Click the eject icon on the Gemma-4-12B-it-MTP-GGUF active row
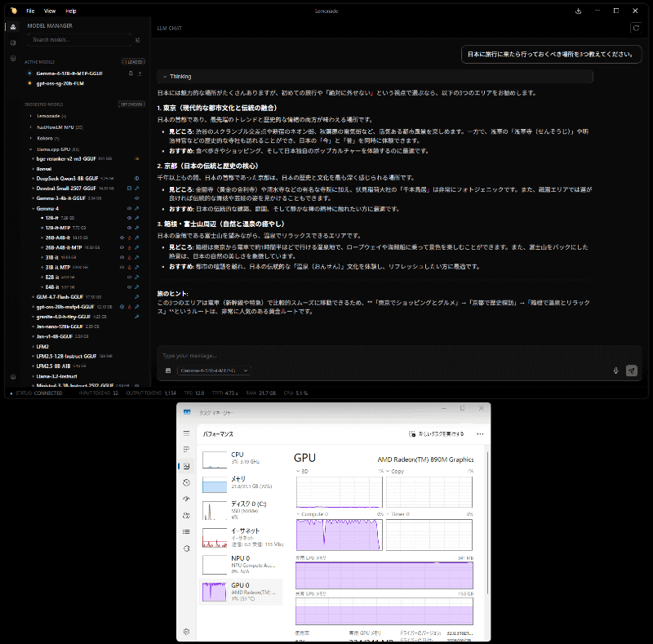 [140, 73]
